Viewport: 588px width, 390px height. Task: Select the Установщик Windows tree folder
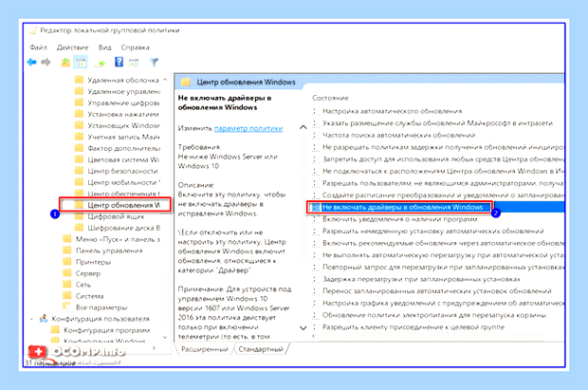click(123, 125)
